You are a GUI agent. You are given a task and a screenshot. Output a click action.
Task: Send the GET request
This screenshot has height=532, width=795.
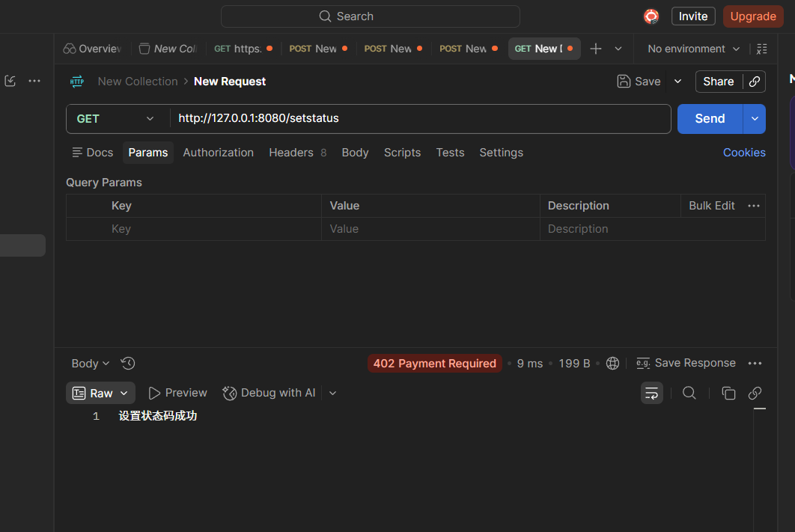pyautogui.click(x=710, y=119)
